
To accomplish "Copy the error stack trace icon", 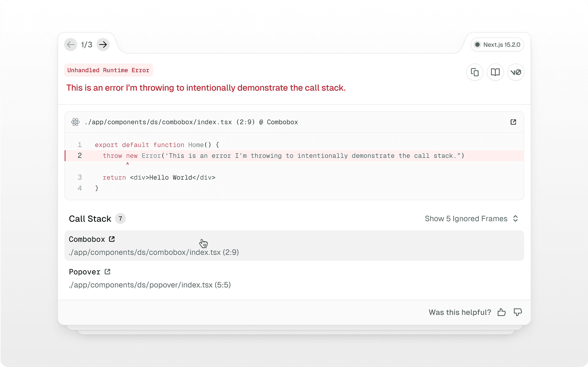I will click(x=475, y=72).
